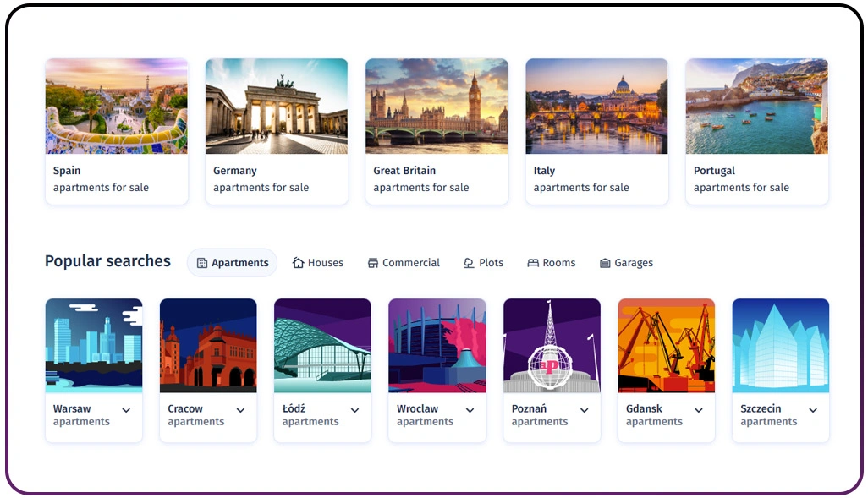Click the tree icon beside Plots
This screenshot has height=498, width=868.
(469, 263)
